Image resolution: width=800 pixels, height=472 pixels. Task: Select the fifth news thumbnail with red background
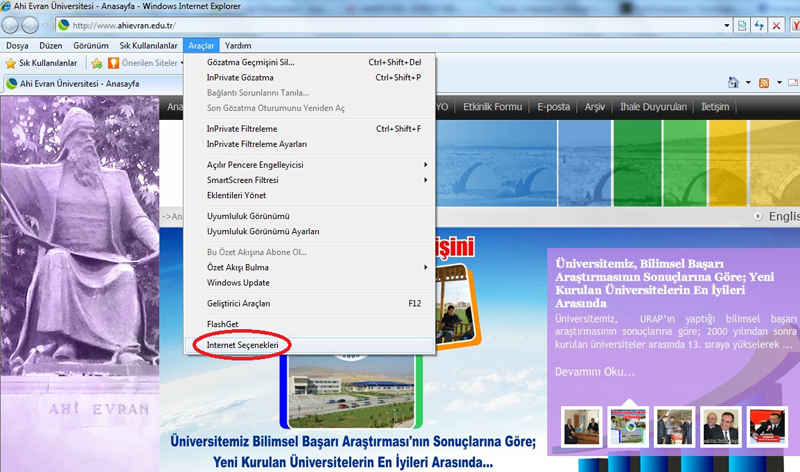[767, 427]
